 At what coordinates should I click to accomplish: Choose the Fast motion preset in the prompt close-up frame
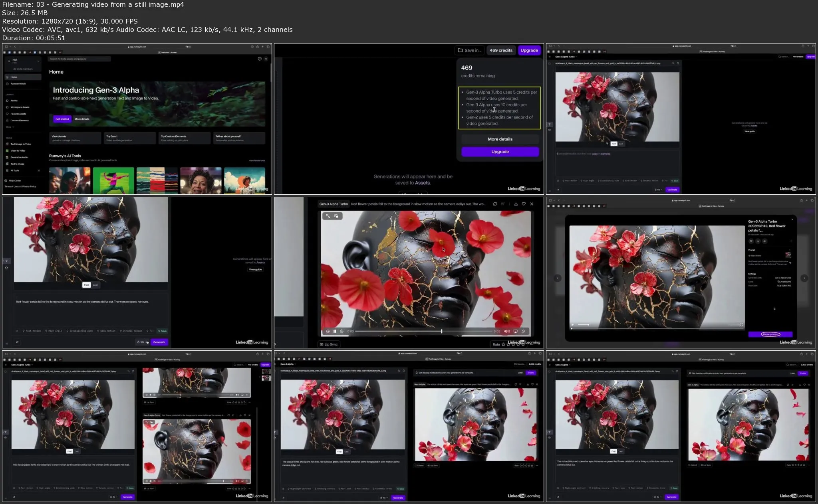(x=32, y=331)
